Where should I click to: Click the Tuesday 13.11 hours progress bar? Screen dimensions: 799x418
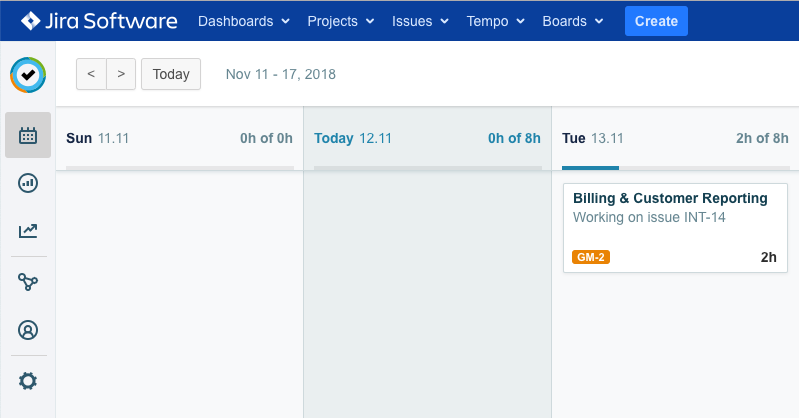675,168
